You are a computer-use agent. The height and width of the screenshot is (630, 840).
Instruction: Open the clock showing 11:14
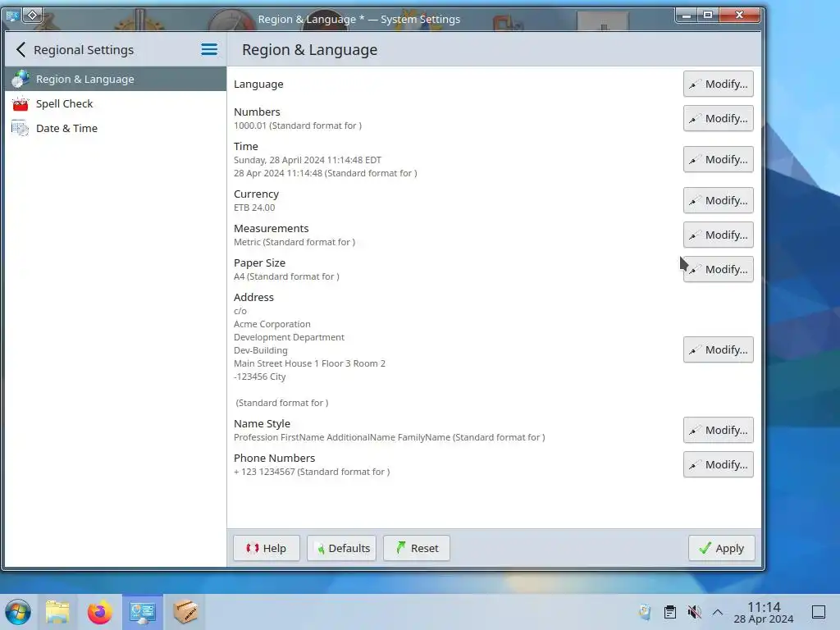pos(764,612)
